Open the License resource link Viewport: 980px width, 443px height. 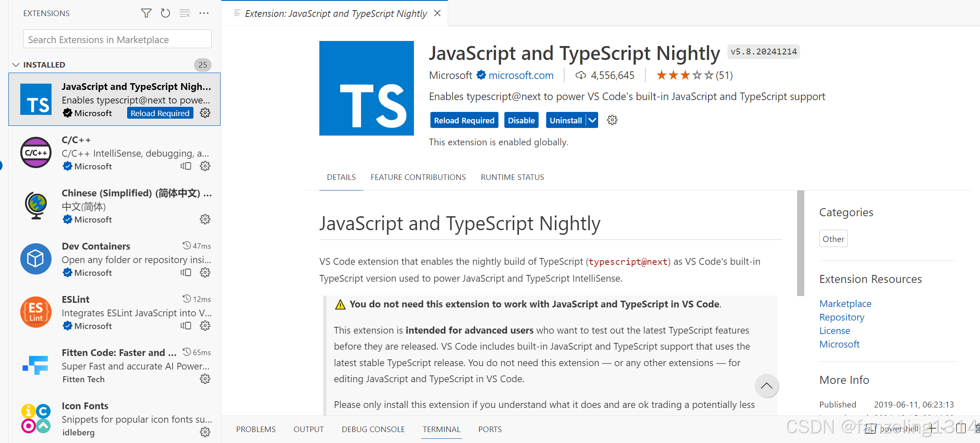[835, 331]
